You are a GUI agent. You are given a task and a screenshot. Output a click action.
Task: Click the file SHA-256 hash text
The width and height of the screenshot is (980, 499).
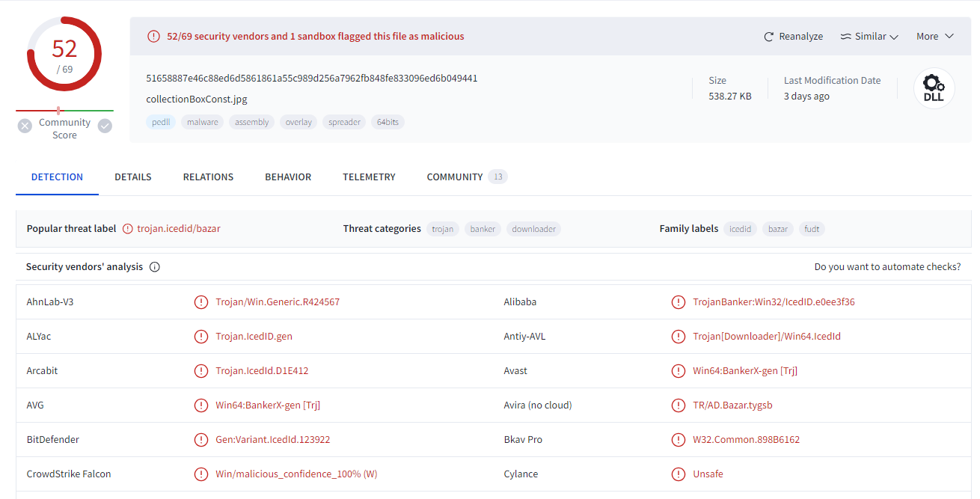click(312, 79)
